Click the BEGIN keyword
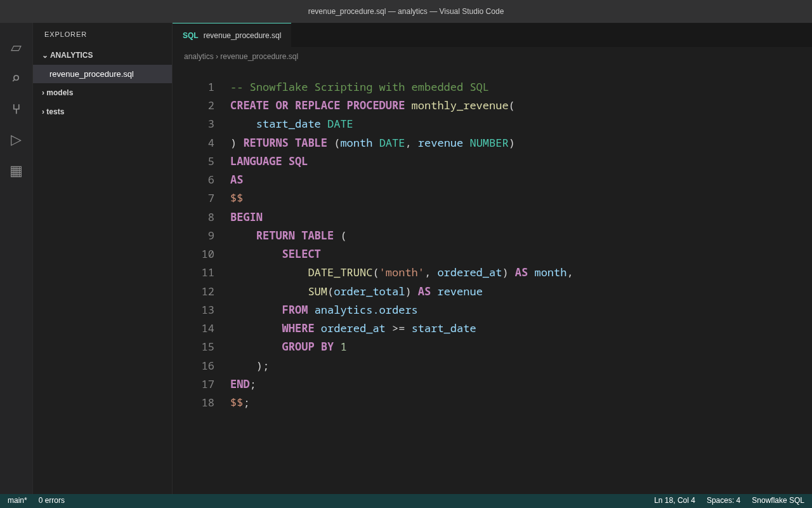The width and height of the screenshot is (812, 508). (246, 217)
